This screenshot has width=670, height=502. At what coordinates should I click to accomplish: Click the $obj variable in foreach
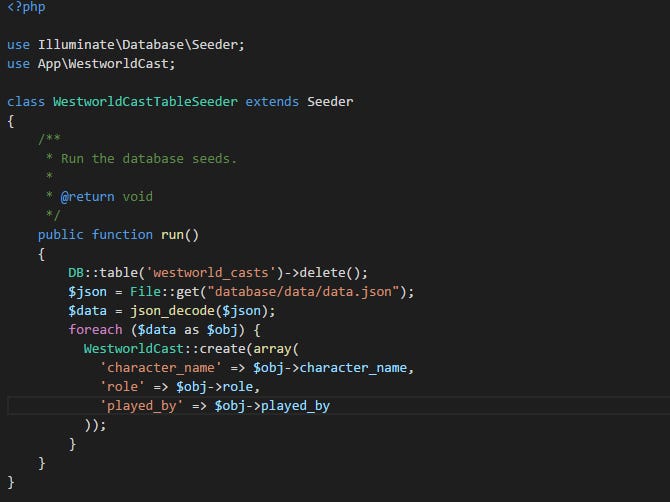(x=222, y=329)
